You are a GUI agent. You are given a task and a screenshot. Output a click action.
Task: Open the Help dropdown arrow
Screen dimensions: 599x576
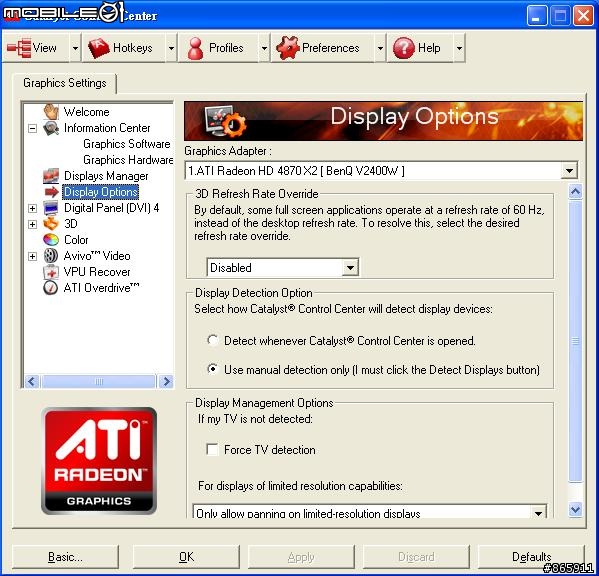coord(459,48)
